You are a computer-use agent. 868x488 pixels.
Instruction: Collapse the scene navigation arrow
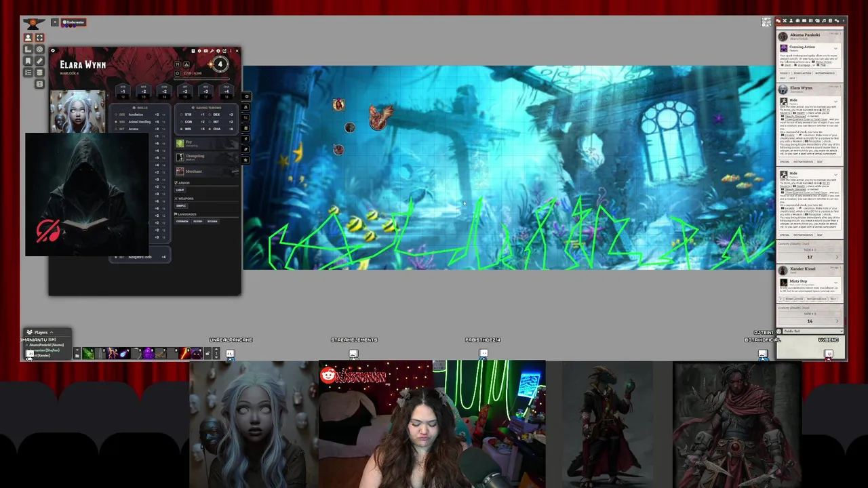click(x=55, y=22)
